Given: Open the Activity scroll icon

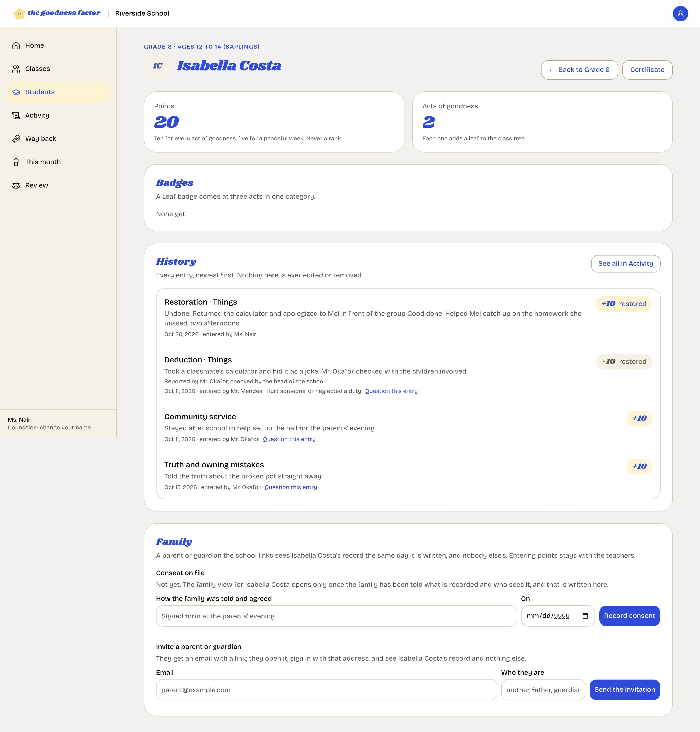Looking at the screenshot, I should pyautogui.click(x=16, y=116).
